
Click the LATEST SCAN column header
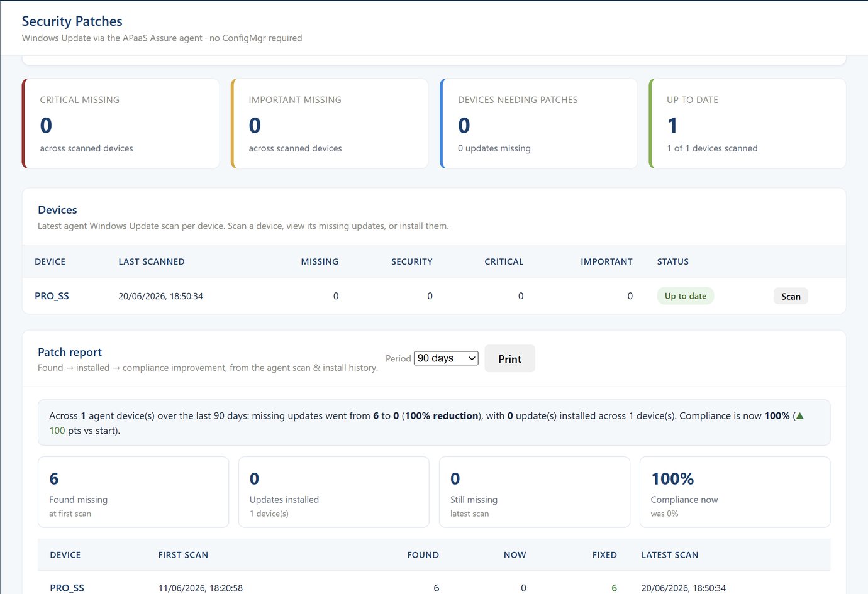[670, 555]
